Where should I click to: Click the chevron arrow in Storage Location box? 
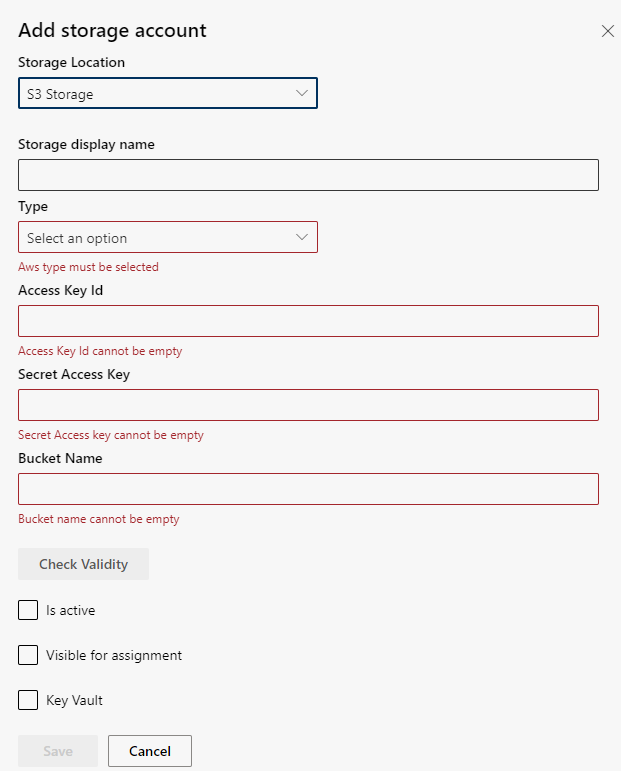pos(302,93)
